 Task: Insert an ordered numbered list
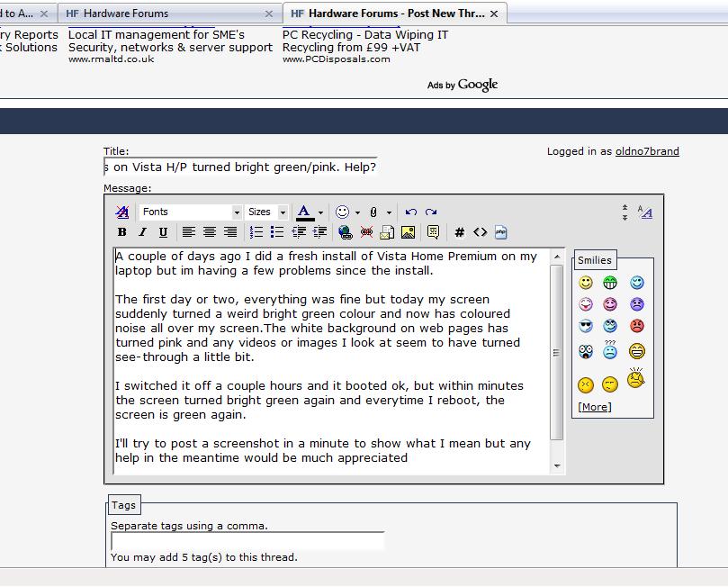(256, 232)
